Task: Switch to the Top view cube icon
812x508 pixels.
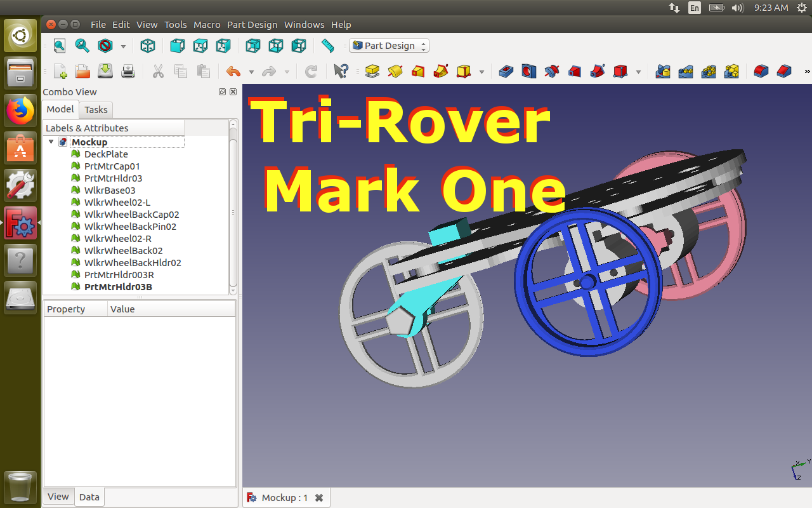Action: coord(200,46)
